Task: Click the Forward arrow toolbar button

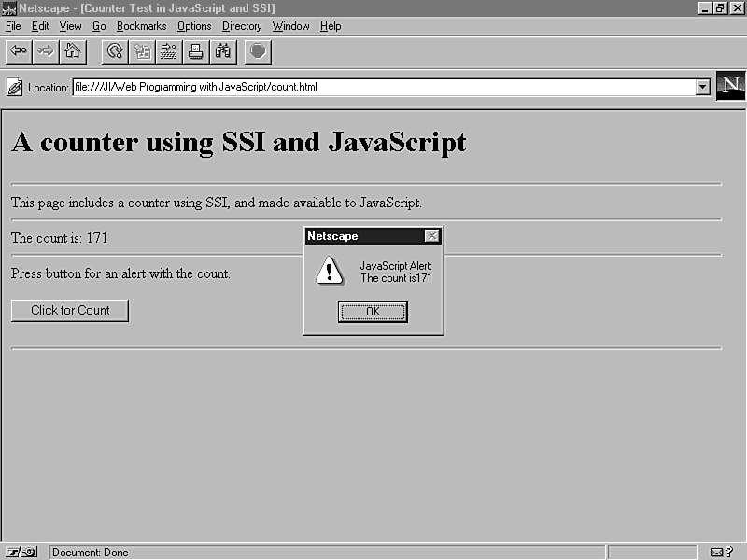Action: pyautogui.click(x=45, y=51)
